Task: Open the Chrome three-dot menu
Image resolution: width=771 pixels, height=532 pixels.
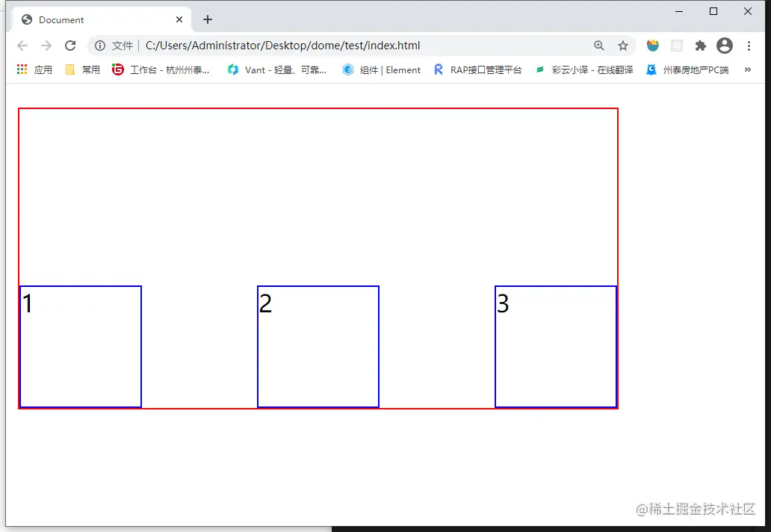Action: [749, 46]
